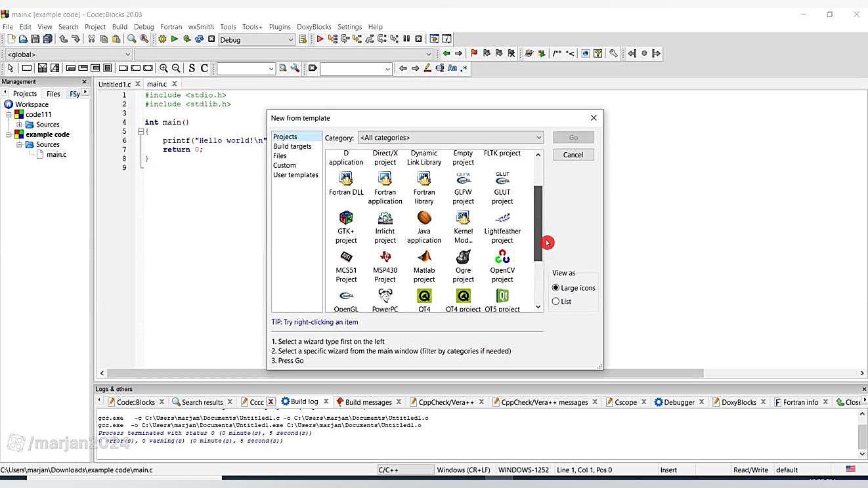Select the GTK+ project template
This screenshot has width=868, height=488.
[346, 218]
